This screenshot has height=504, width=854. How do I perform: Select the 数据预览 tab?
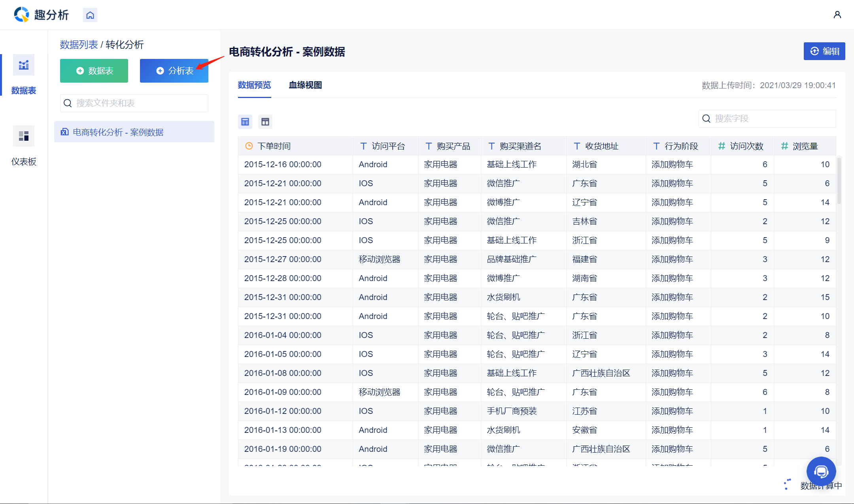[x=254, y=85]
